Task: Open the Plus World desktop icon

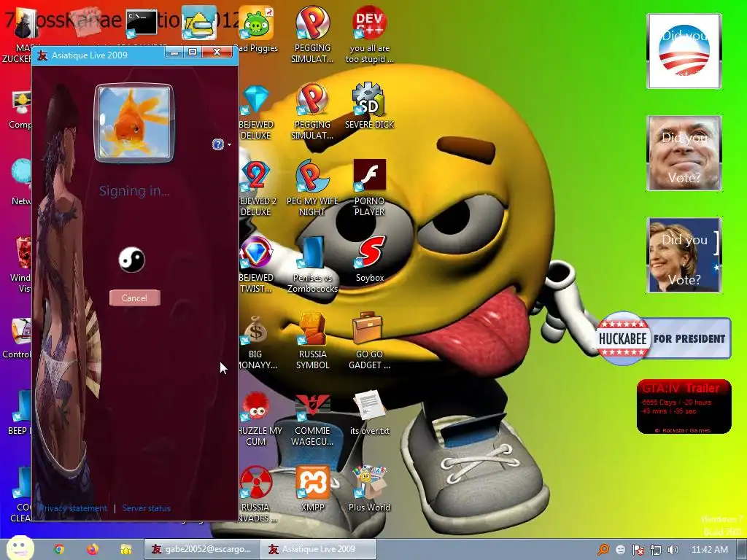Action: pos(369,489)
